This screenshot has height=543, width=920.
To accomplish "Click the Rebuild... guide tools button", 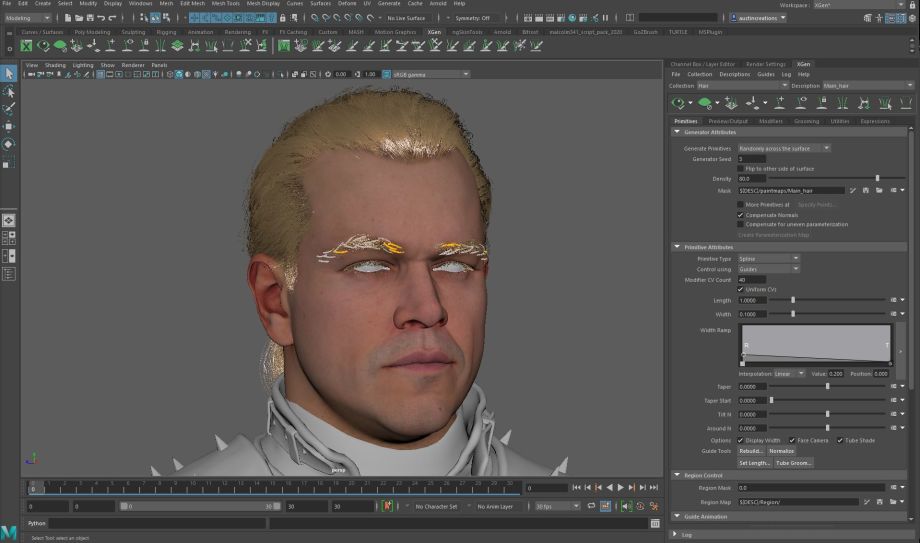I will pyautogui.click(x=751, y=451).
